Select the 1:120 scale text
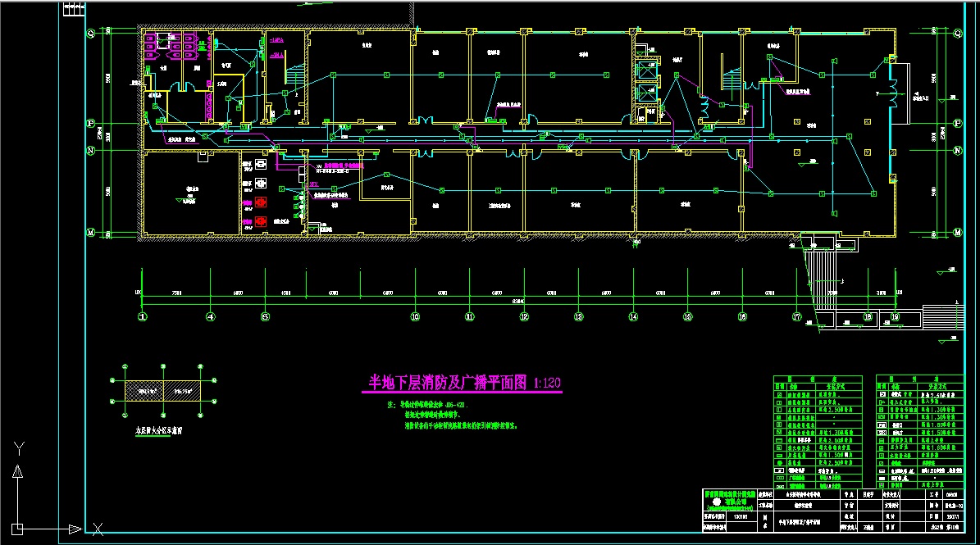 (547, 383)
